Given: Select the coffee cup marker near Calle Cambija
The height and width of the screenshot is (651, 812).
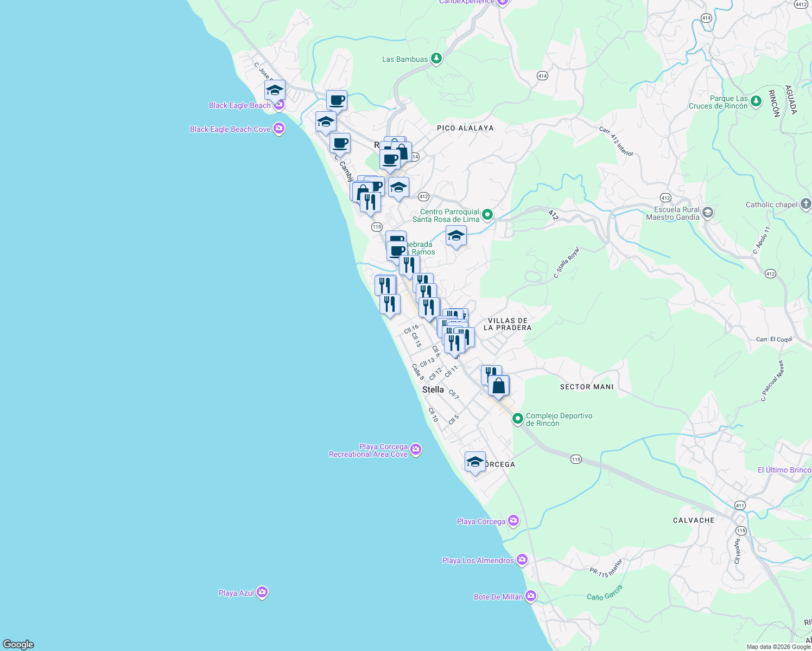Looking at the screenshot, I should pos(341,143).
